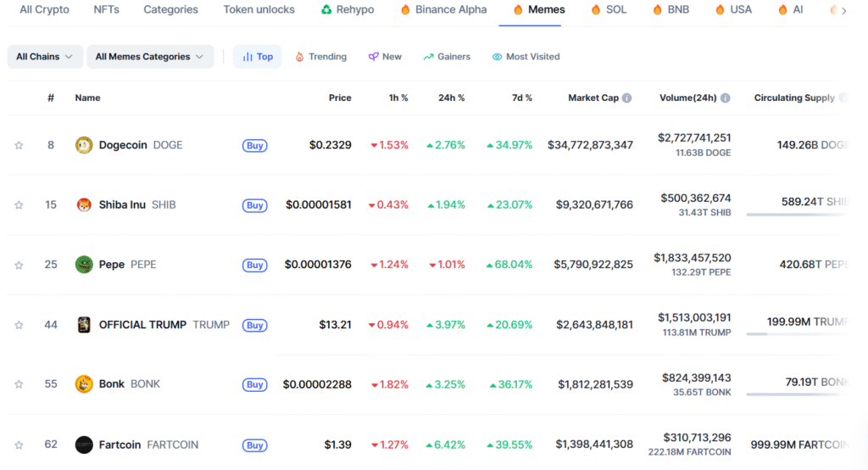
Task: Open the Token unlocks tab
Action: 259,9
